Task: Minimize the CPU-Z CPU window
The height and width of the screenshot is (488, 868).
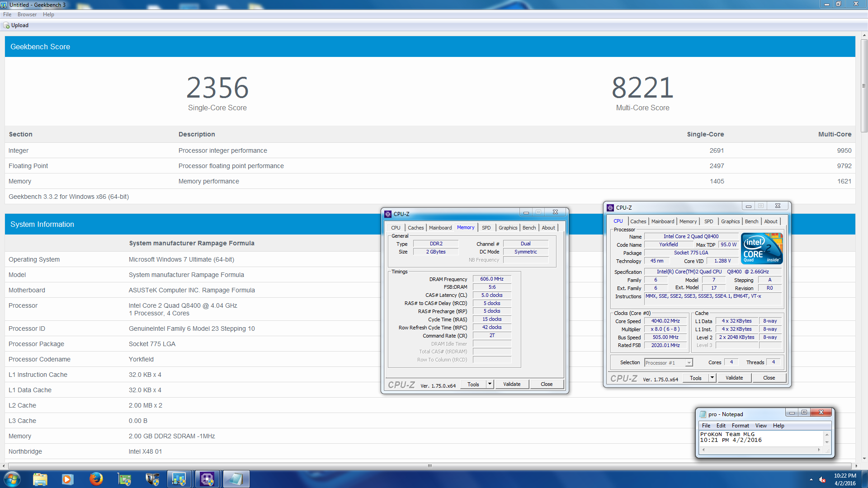Action: 748,206
